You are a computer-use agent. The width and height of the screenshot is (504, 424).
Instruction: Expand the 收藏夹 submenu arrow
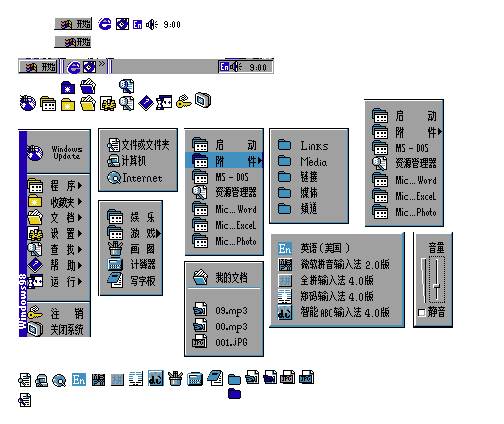[x=80, y=202]
